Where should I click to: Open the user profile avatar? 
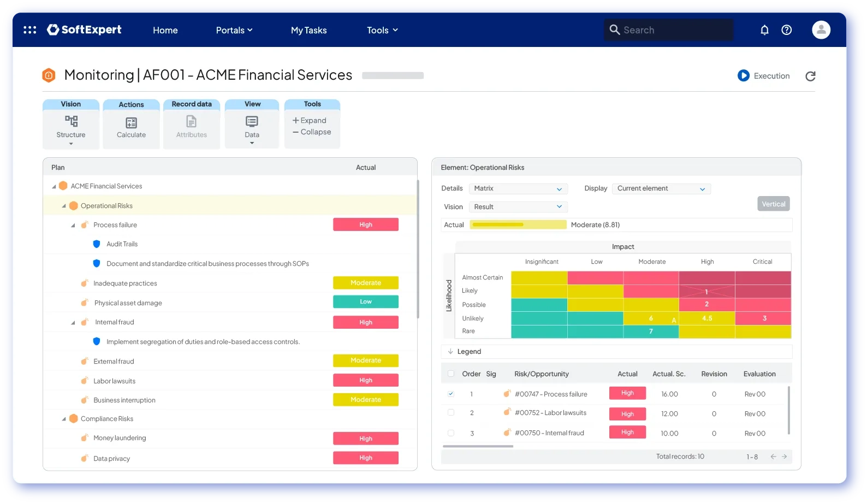821,30
